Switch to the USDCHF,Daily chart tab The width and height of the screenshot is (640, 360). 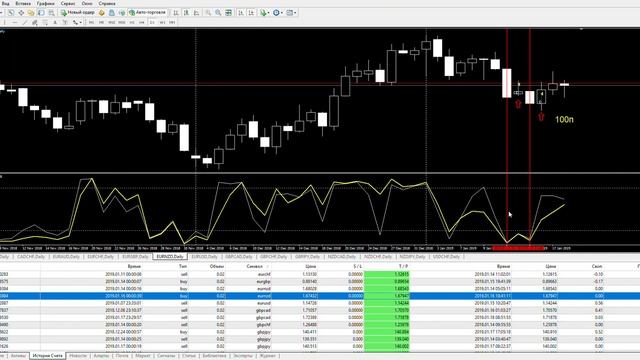(x=446, y=256)
